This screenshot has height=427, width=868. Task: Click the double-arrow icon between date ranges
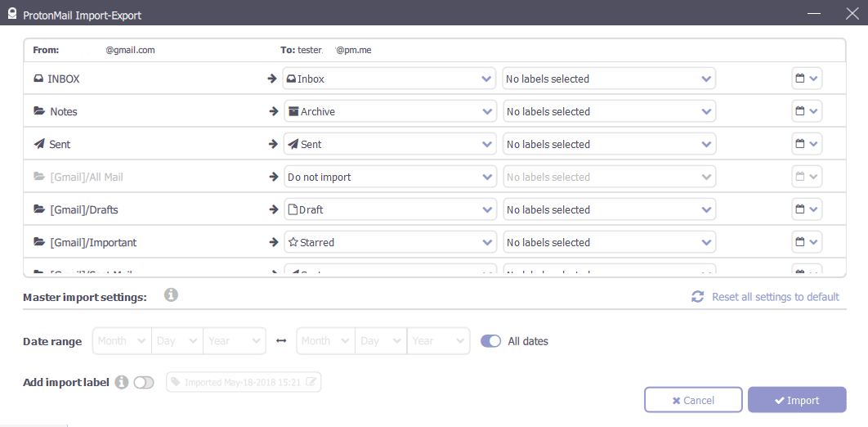tap(281, 340)
